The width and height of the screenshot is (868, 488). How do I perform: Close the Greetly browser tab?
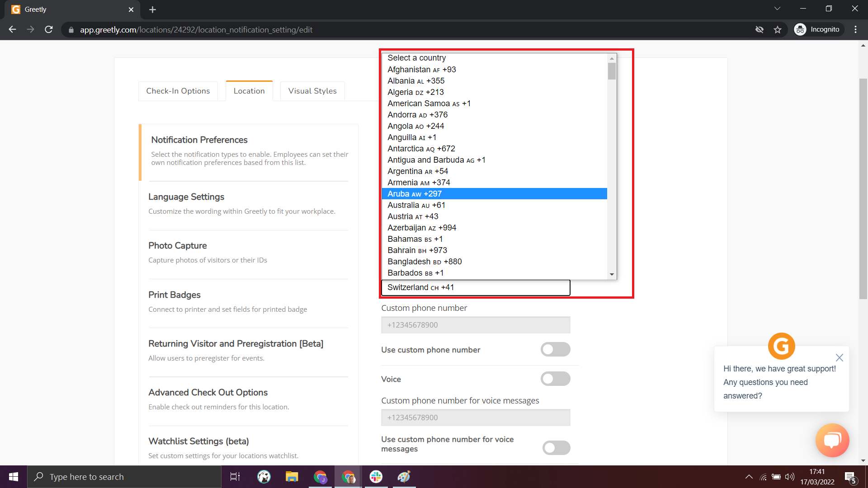(x=131, y=9)
